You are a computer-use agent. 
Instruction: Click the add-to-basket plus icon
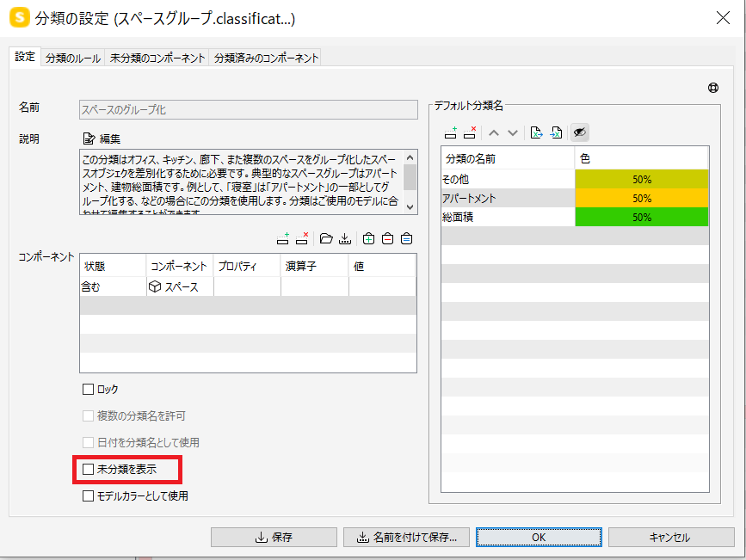point(369,238)
